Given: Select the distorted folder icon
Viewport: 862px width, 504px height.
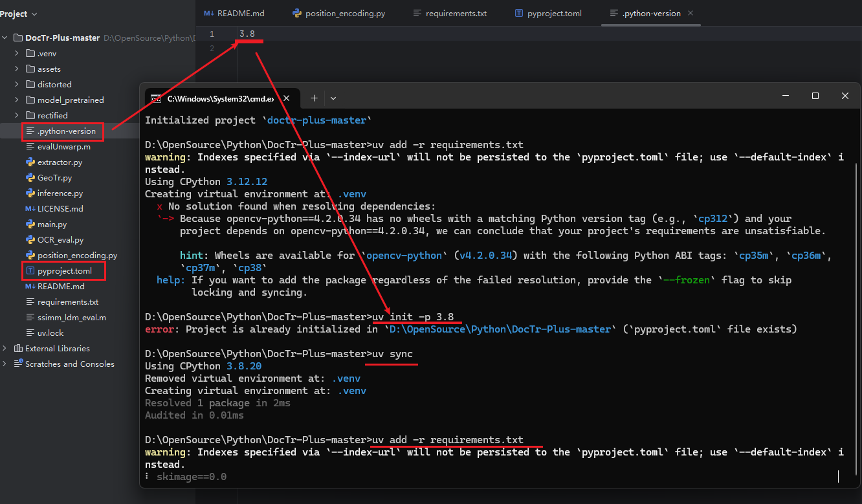Looking at the screenshot, I should [30, 84].
